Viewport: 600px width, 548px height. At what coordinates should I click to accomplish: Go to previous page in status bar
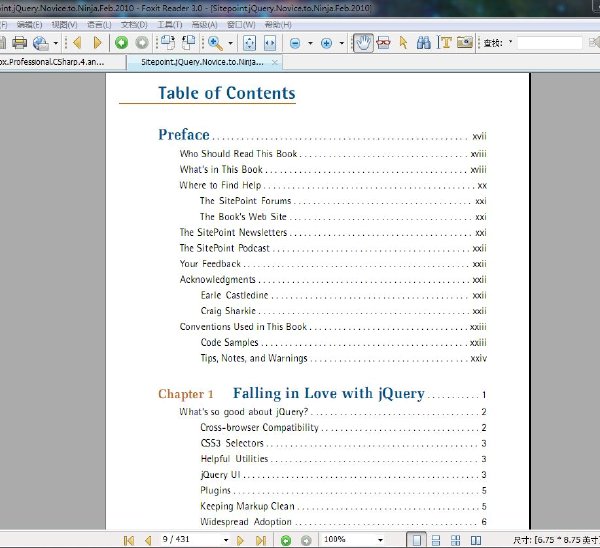point(148,540)
